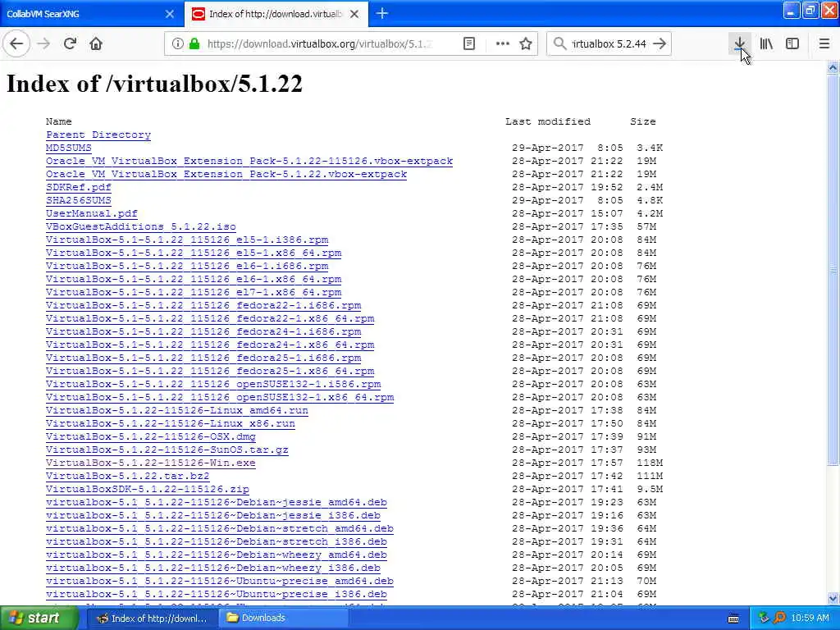Image resolution: width=840 pixels, height=630 pixels.
Task: Open the Library icon
Action: tap(766, 44)
